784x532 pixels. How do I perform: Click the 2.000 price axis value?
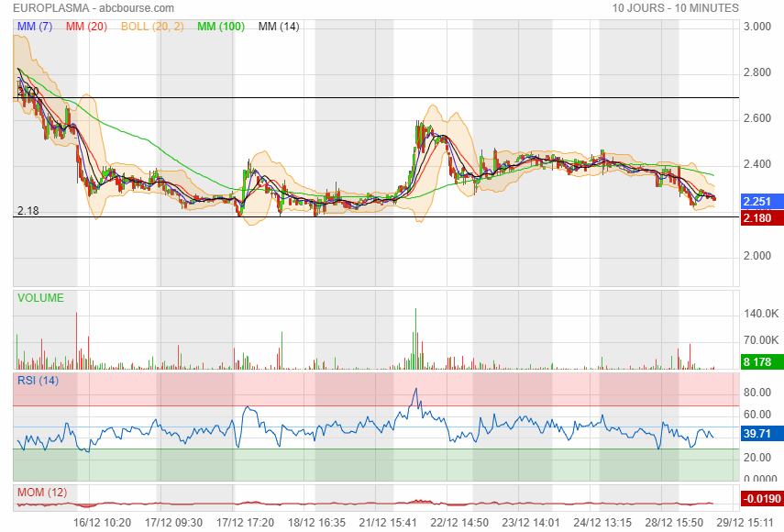[757, 256]
